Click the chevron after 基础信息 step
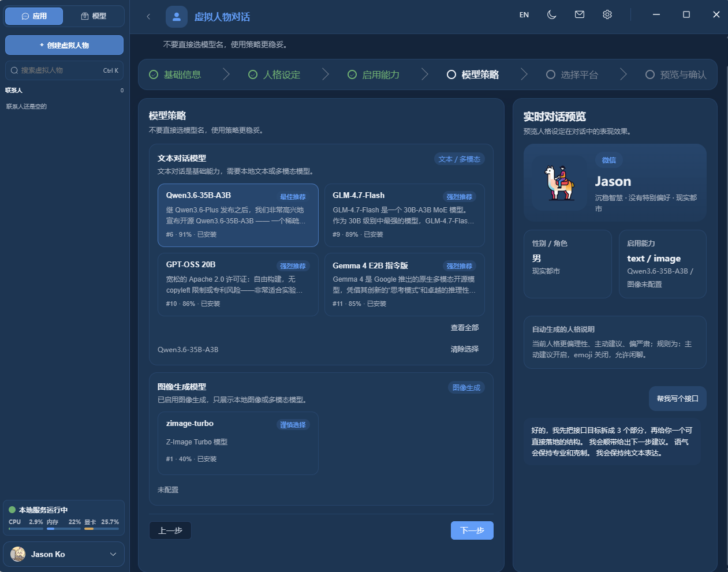728x572 pixels. point(226,74)
